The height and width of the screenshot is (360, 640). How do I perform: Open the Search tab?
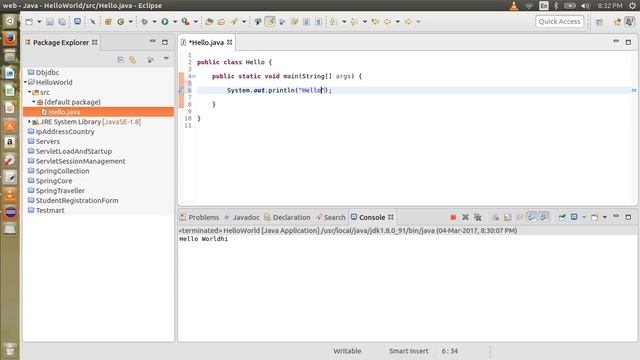point(331,217)
